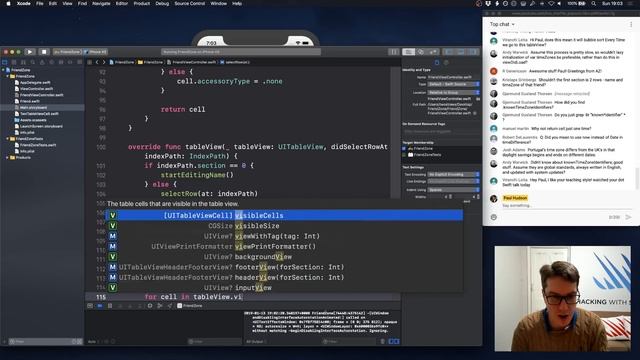Open the Apple menu
This screenshot has width=640, height=360.
8,3
